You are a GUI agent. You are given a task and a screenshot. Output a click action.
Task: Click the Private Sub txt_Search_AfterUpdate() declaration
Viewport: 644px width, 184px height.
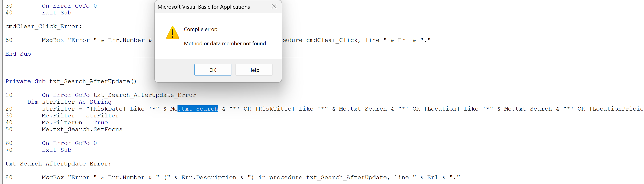coord(71,81)
